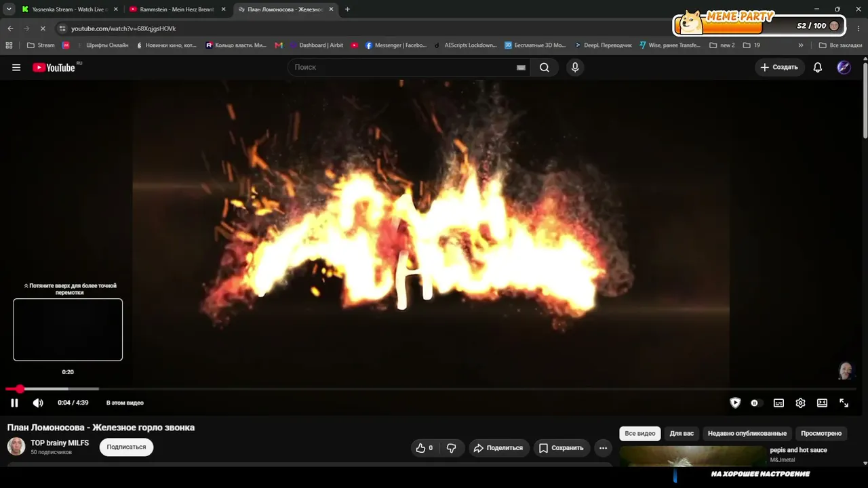Open the Wise bookmark
Screen dimensions: 868x488
671,45
